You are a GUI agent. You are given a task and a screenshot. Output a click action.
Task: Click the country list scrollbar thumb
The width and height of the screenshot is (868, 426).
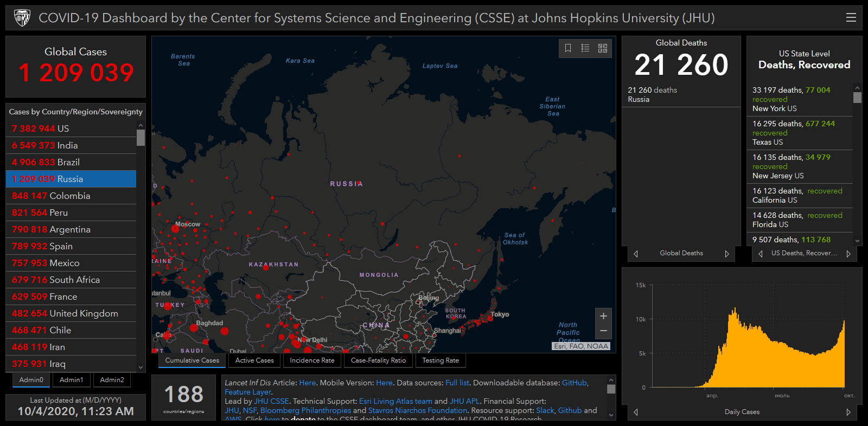point(141,138)
